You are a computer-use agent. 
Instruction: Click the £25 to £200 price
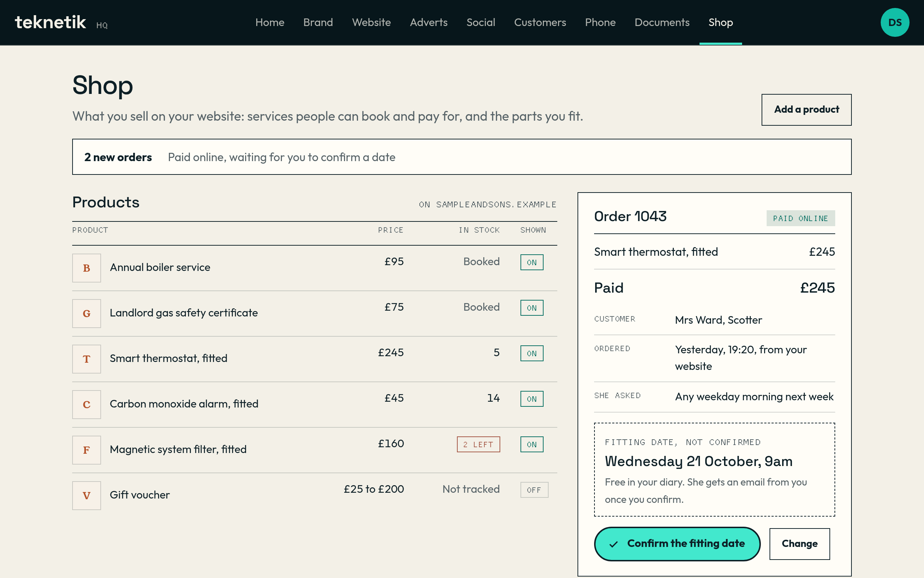(x=374, y=489)
